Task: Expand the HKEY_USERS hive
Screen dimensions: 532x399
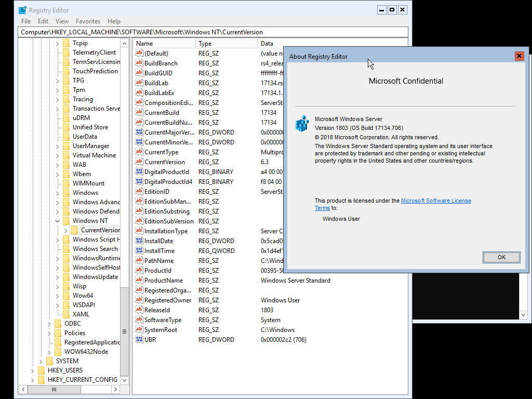Action: click(33, 370)
